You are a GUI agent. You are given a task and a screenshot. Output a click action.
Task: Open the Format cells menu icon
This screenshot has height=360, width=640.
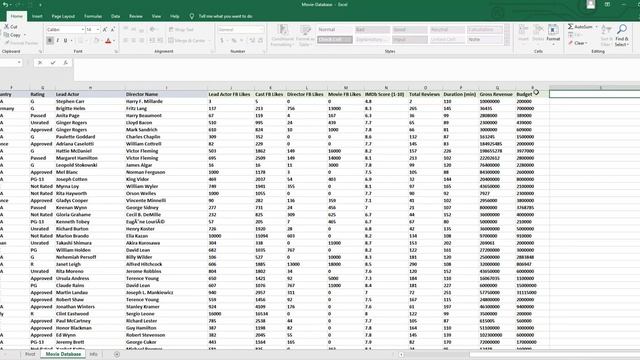[553, 33]
